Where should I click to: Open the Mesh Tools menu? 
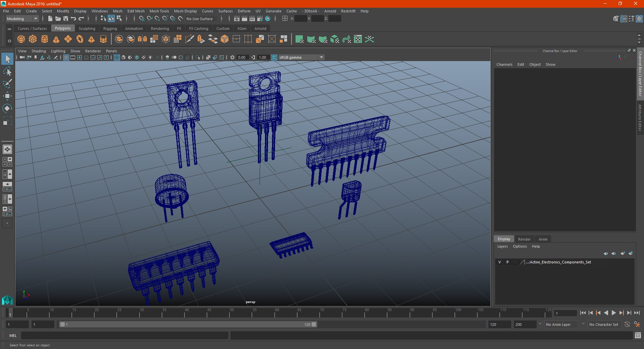tap(159, 11)
